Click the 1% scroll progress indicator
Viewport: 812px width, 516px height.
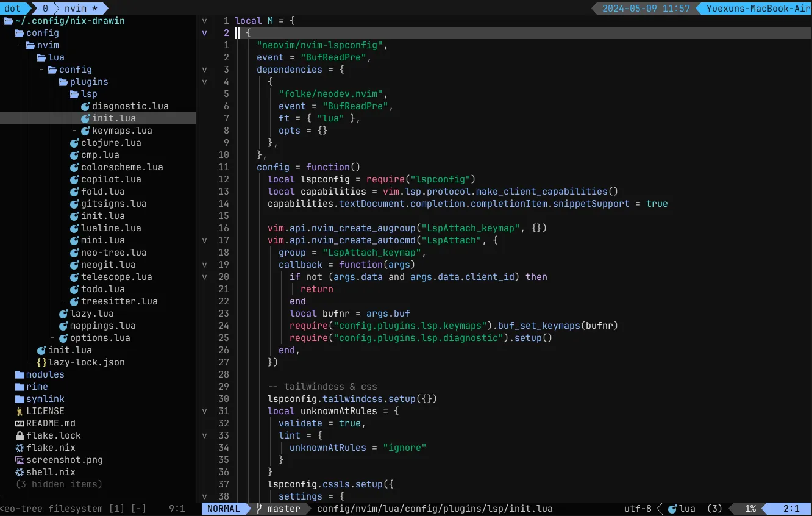(750, 508)
